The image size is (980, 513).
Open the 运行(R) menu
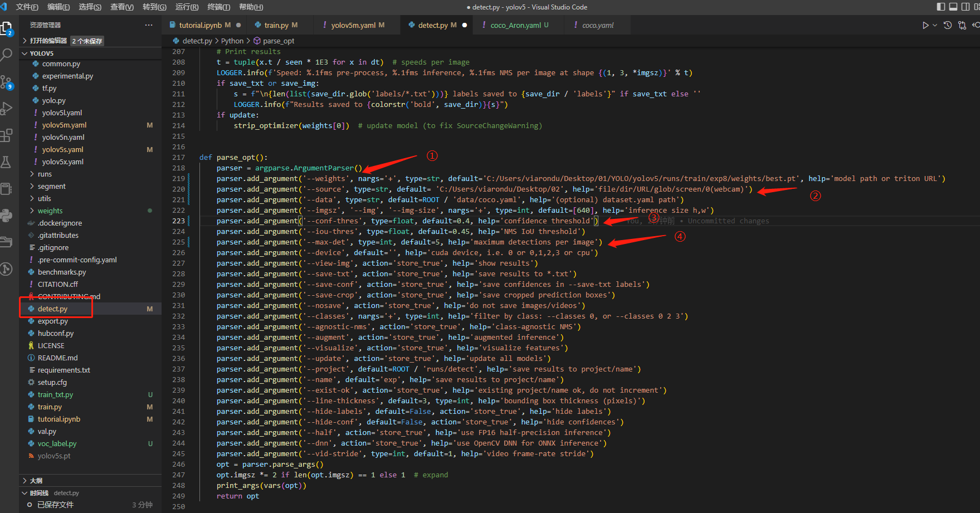[187, 7]
